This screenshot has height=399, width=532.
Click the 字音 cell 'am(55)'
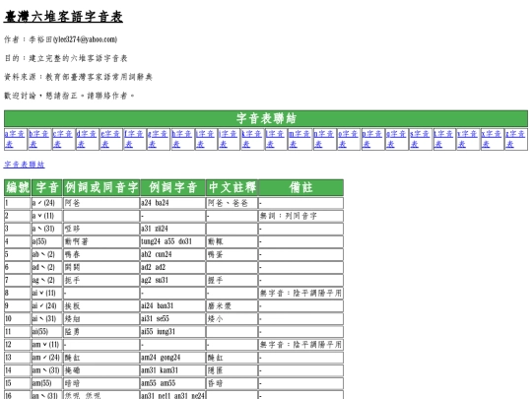point(47,383)
